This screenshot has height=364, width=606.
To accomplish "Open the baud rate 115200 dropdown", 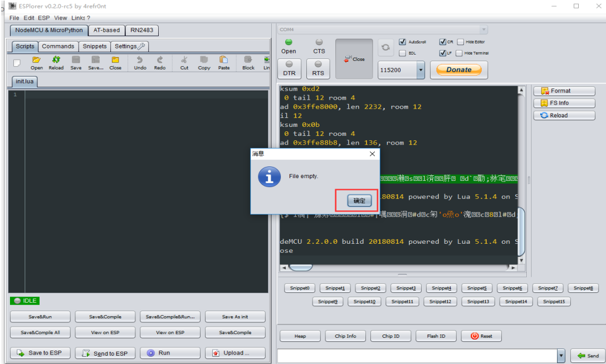I will pos(421,70).
